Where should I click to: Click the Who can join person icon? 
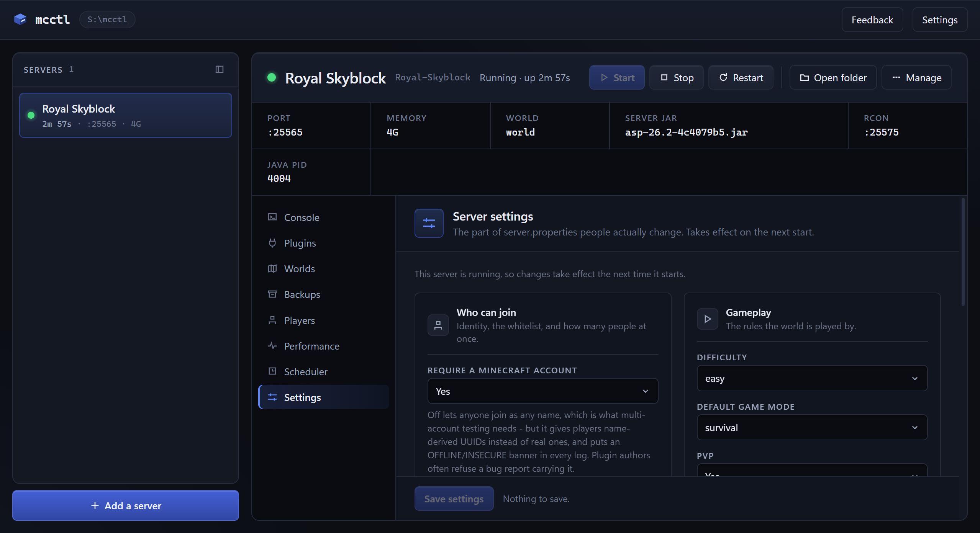[438, 325]
